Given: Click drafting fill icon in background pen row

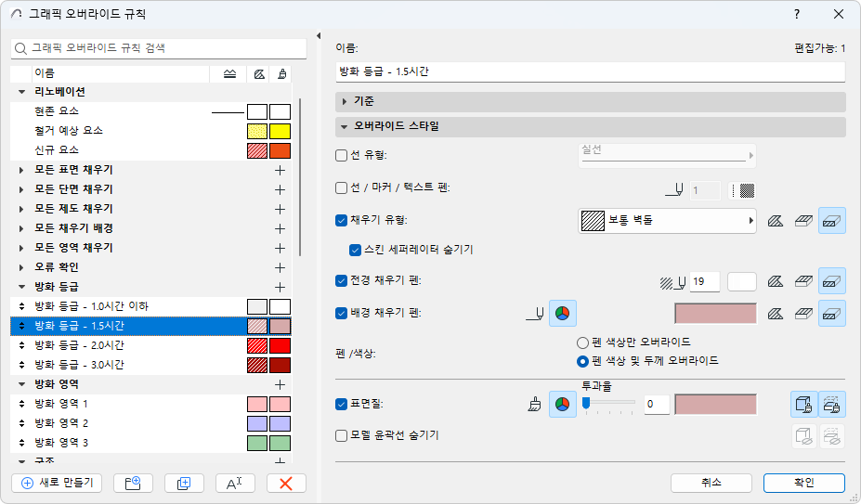Looking at the screenshot, I should pos(803,314).
